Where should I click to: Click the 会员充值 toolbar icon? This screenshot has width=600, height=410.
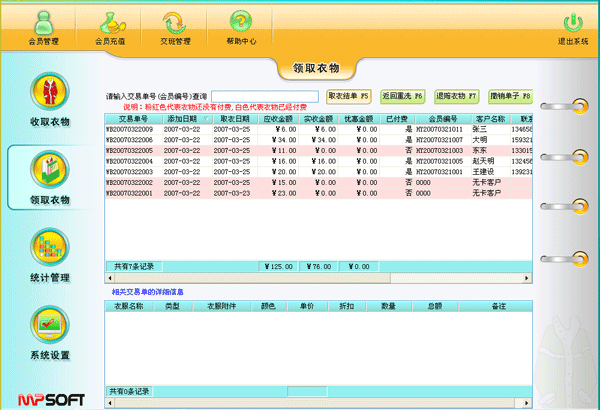(109, 27)
